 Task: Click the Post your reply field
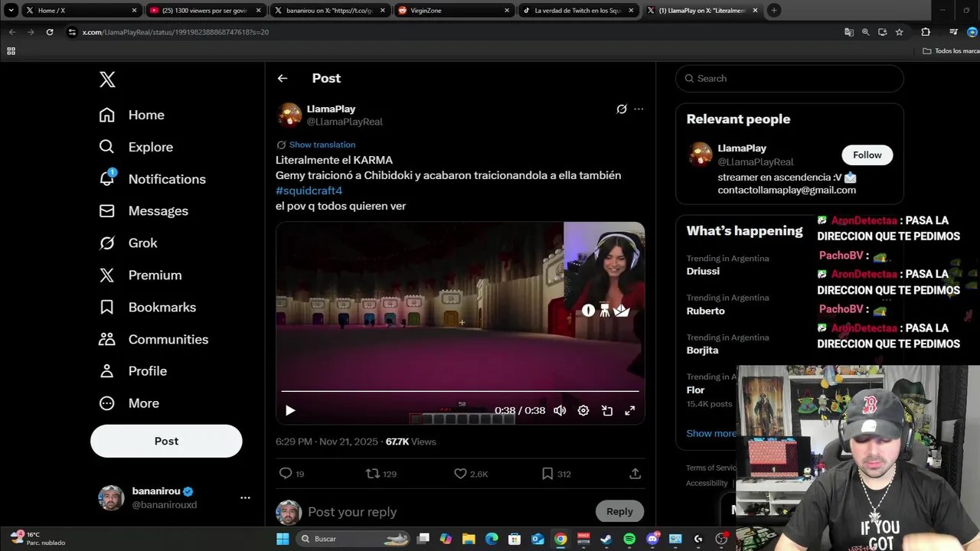(448, 512)
